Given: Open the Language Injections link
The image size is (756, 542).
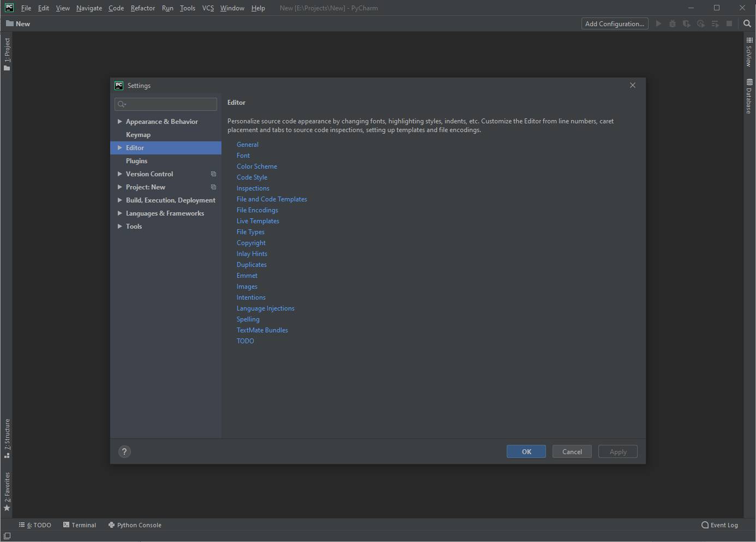Looking at the screenshot, I should tap(266, 308).
